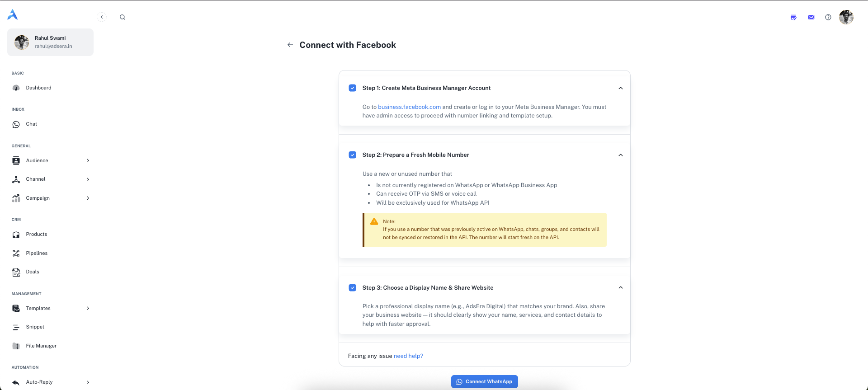Click the chat notes icon in header
The width and height of the screenshot is (868, 390).
[x=793, y=17]
